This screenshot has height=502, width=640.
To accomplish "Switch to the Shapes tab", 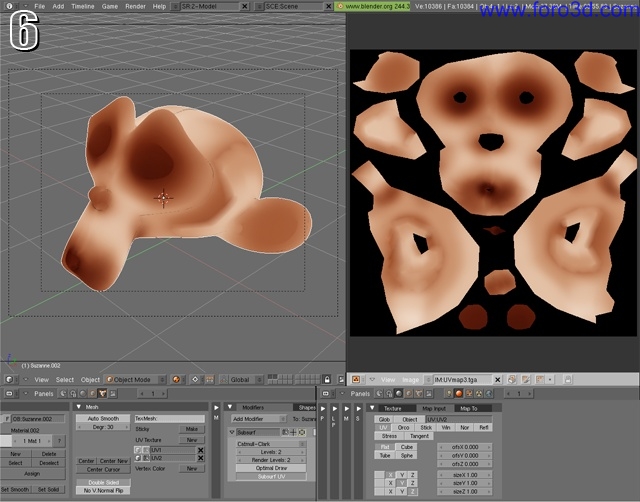I will [306, 407].
